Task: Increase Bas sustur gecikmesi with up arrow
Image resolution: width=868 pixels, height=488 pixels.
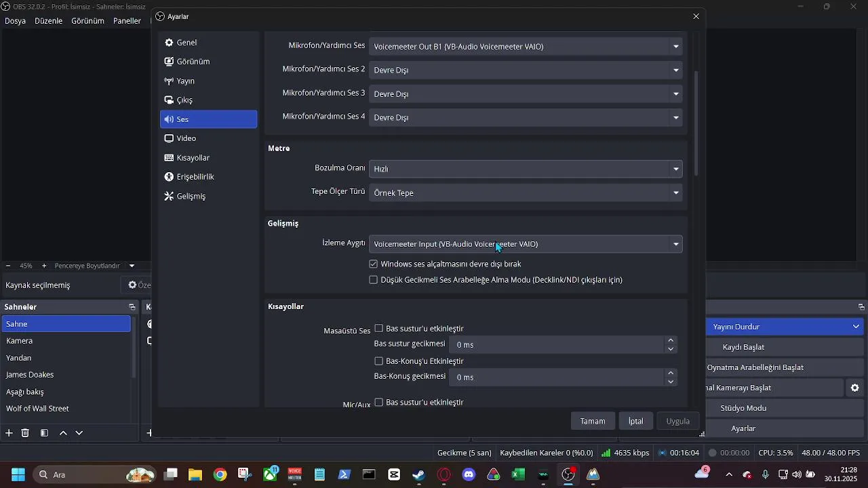Action: click(x=671, y=340)
